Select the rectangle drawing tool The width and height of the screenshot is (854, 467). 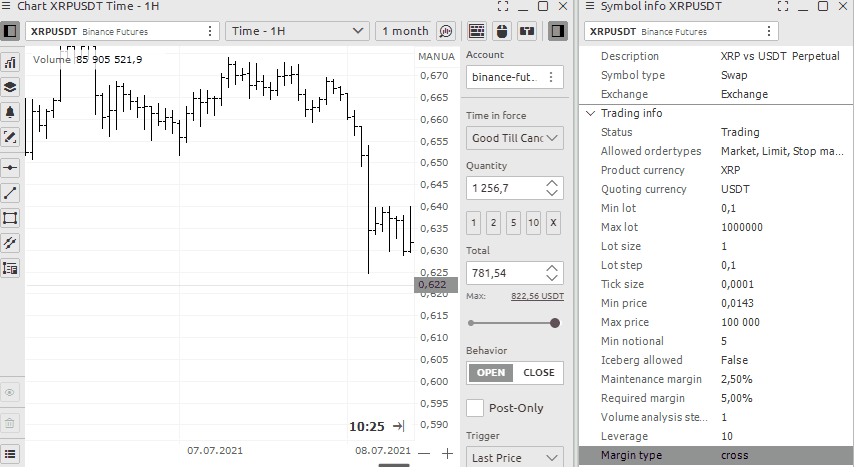(11, 218)
